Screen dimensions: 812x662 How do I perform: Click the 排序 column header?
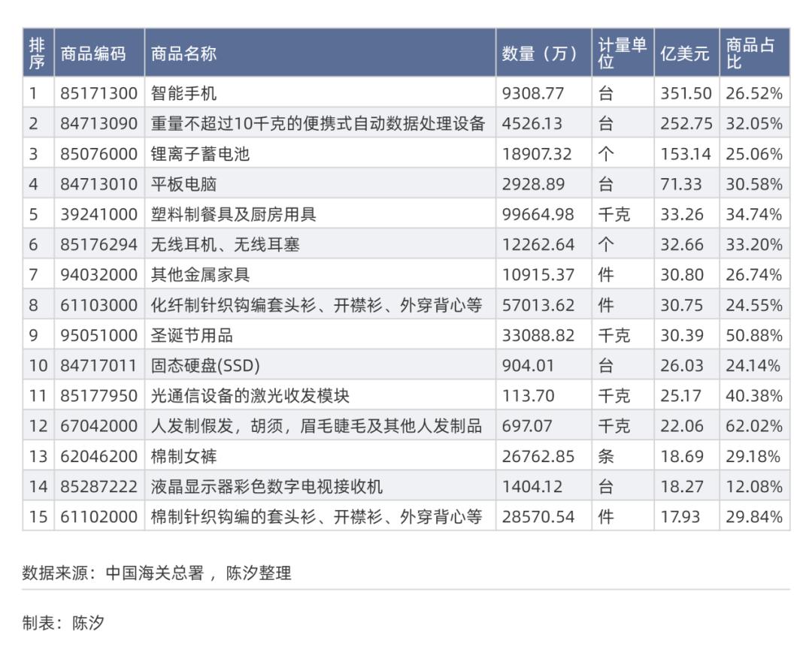tap(38, 52)
